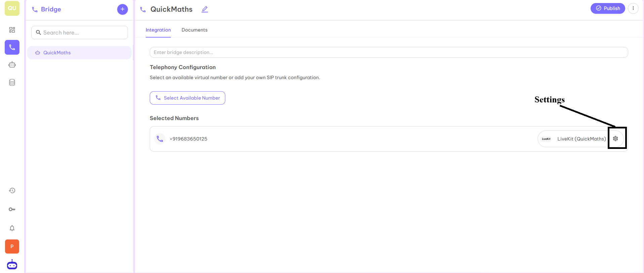Open the orange P profile avatar

click(12, 247)
